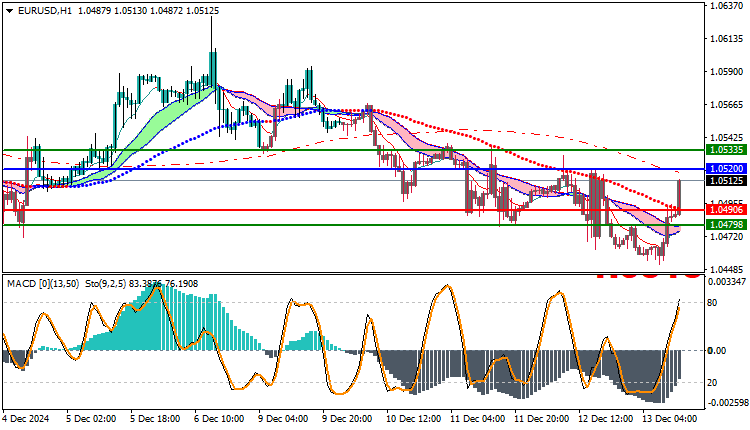Select the green 1.05335 price label
Viewport: 750px width, 430px height.
pos(726,150)
